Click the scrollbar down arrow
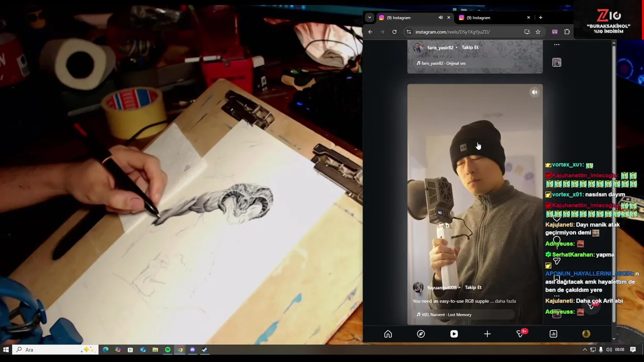The image size is (644, 362). click(614, 339)
